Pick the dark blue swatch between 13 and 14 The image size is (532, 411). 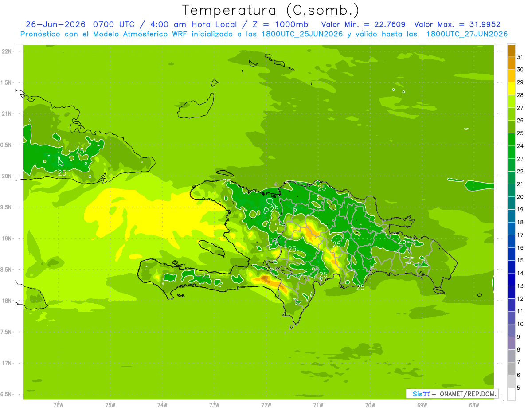[511, 279]
